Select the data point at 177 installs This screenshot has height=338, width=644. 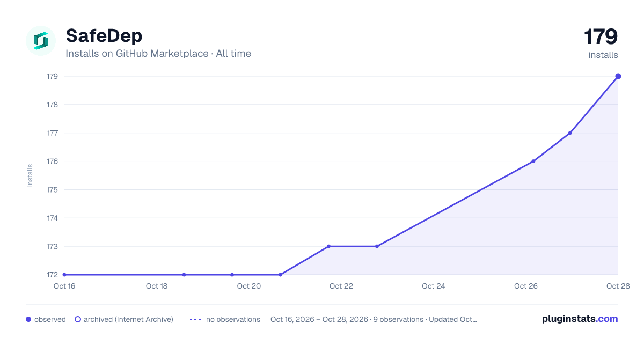point(570,133)
